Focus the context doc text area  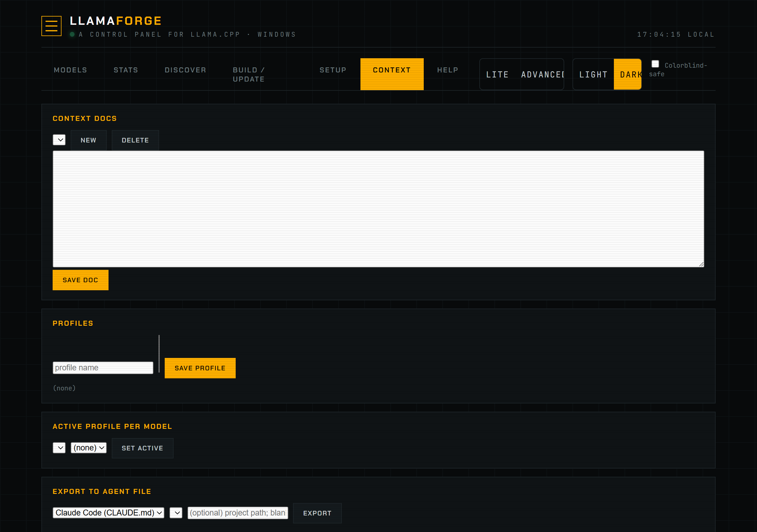point(378,209)
